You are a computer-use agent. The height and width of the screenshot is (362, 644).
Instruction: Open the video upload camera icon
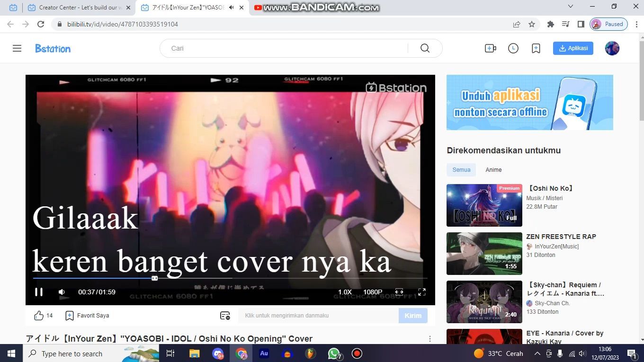pyautogui.click(x=490, y=48)
